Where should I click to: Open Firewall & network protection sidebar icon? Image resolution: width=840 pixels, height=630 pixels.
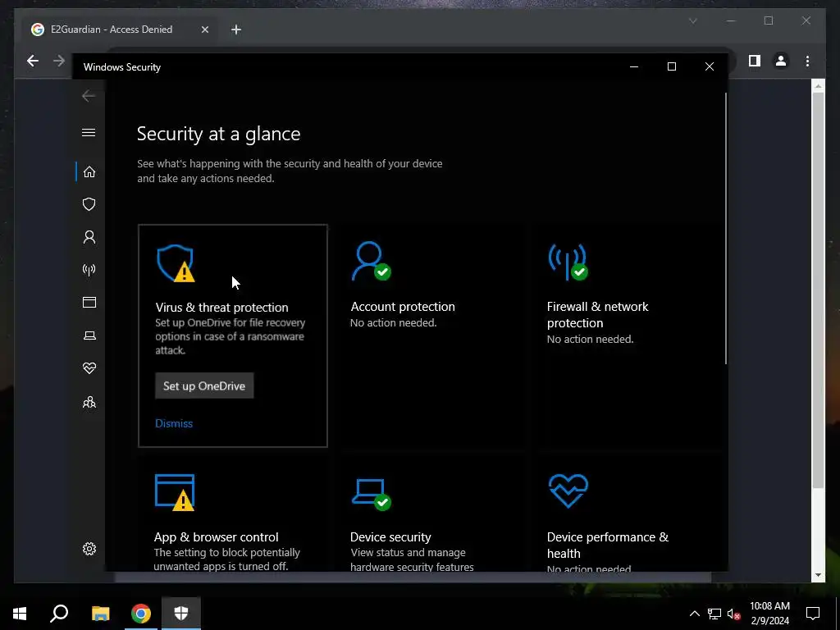[89, 269]
